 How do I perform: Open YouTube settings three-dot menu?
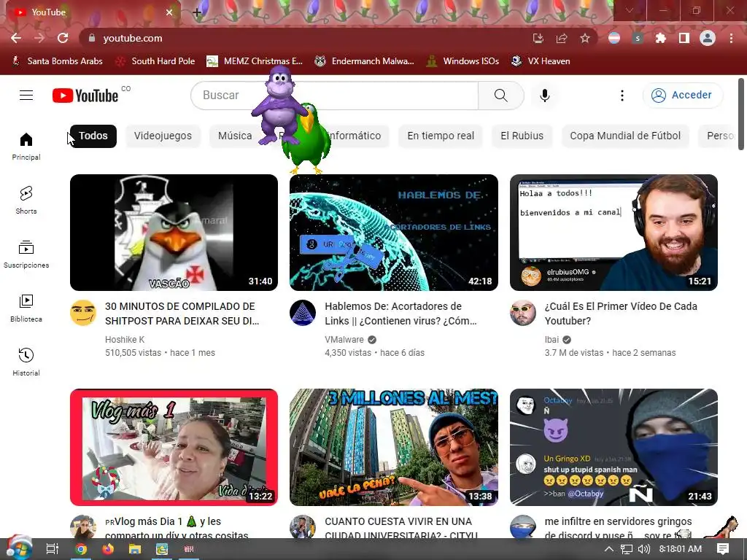[x=622, y=96]
